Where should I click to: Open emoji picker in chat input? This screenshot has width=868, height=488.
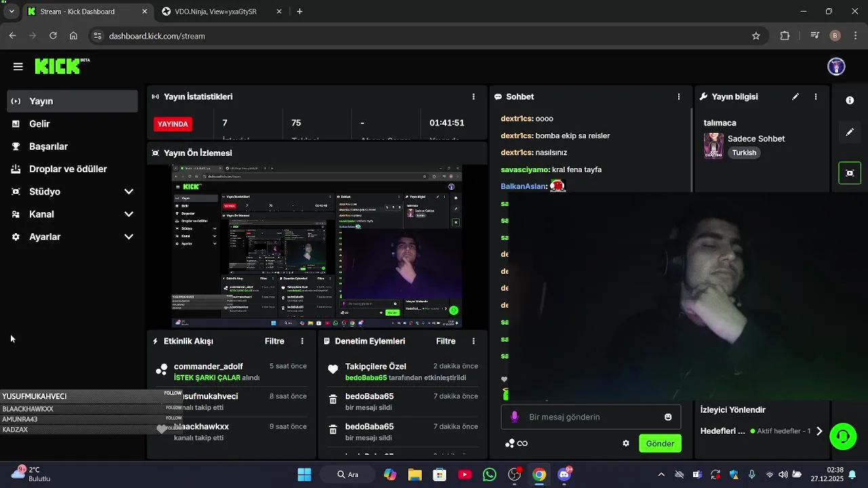(x=668, y=417)
